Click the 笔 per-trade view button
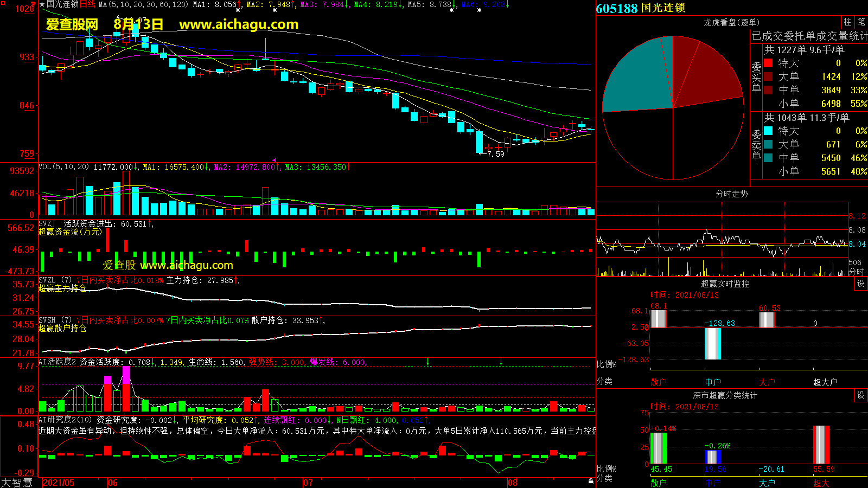868x488 pixels. (x=861, y=22)
